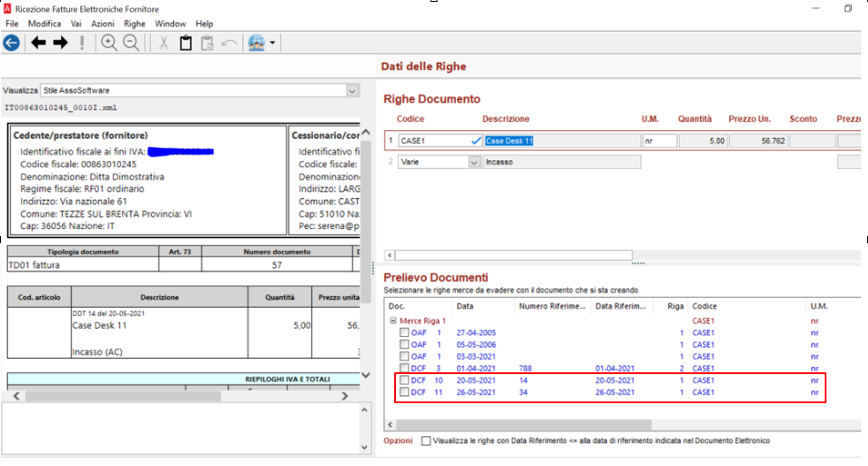Click the Sconto column header
Image resolution: width=868 pixels, height=466 pixels.
point(803,118)
